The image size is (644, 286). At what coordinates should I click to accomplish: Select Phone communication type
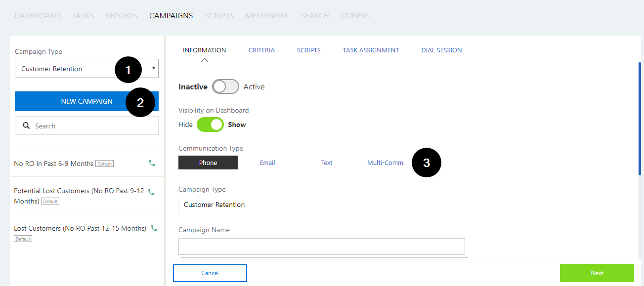click(x=208, y=163)
